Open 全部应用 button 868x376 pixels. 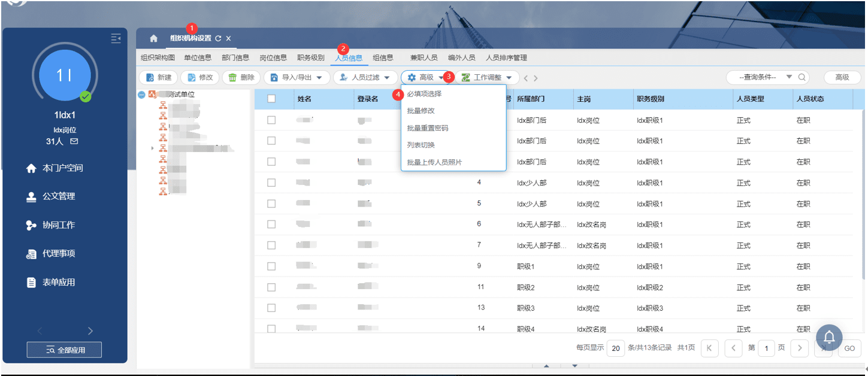click(x=64, y=350)
